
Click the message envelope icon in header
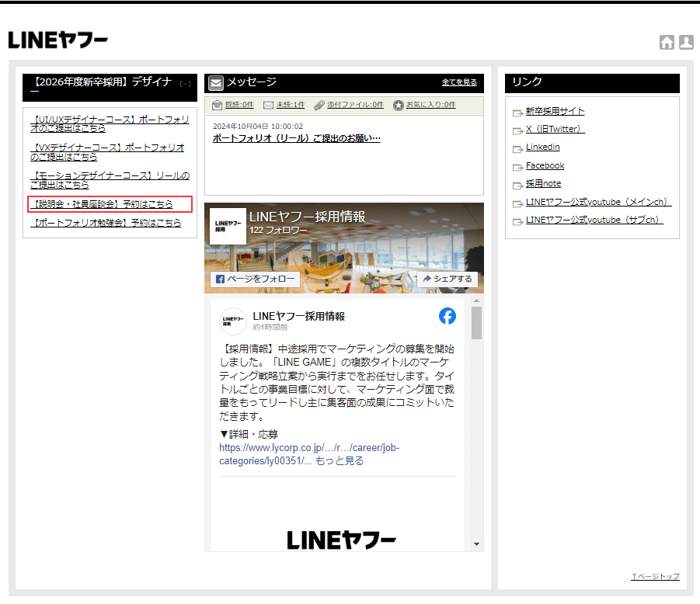216,82
